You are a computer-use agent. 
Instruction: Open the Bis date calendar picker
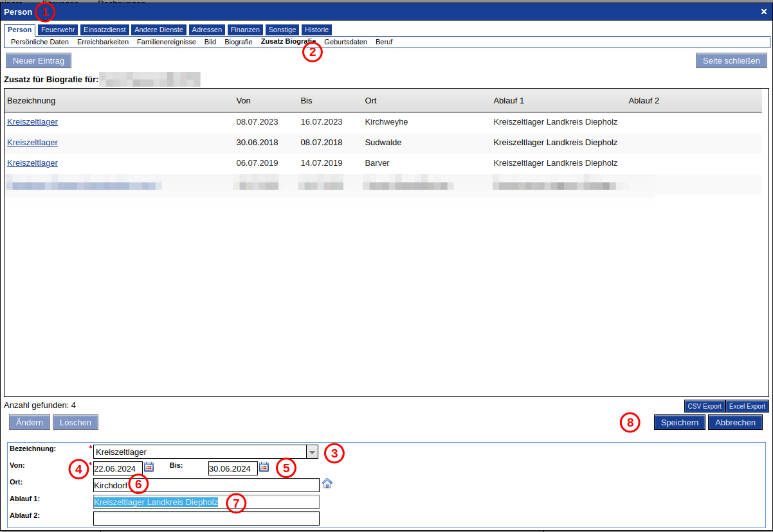[264, 467]
